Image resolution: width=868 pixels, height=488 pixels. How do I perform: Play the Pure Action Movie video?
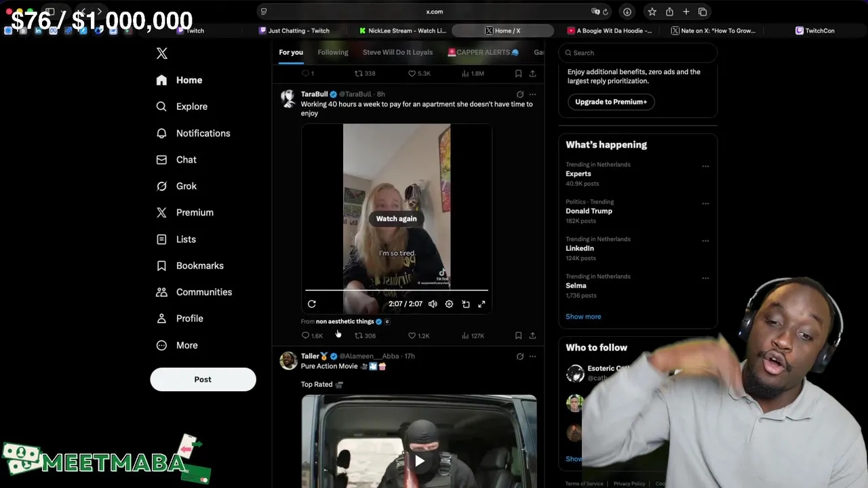click(420, 462)
